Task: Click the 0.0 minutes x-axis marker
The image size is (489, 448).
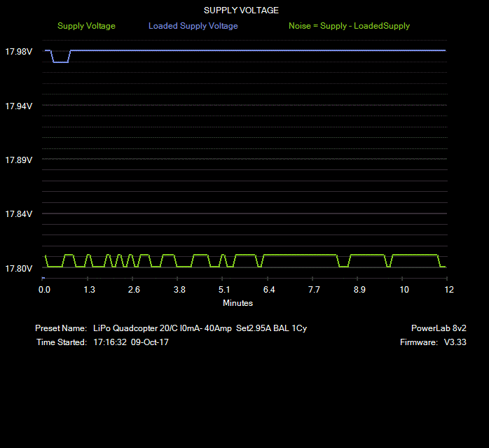Action: click(44, 290)
